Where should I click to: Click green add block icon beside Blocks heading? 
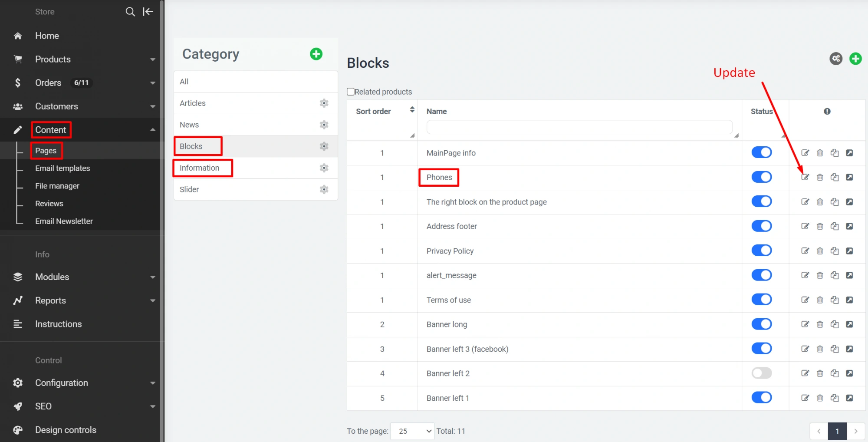tap(855, 59)
